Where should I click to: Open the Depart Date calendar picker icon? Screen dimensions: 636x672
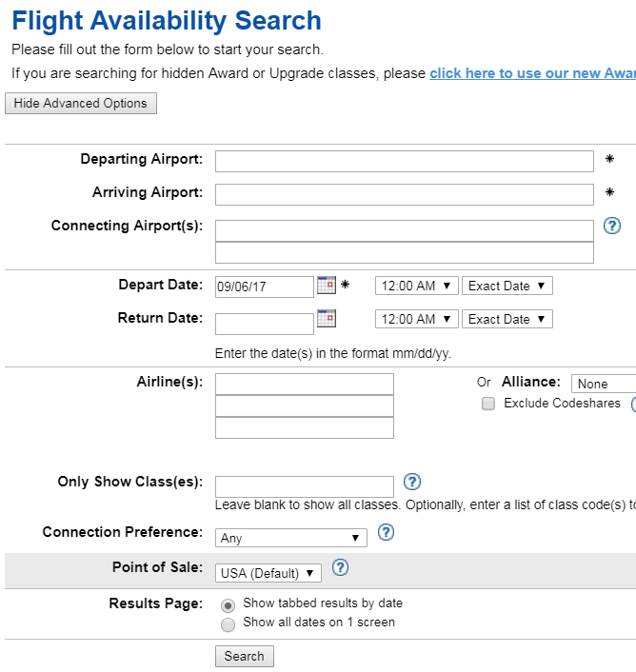point(327,285)
